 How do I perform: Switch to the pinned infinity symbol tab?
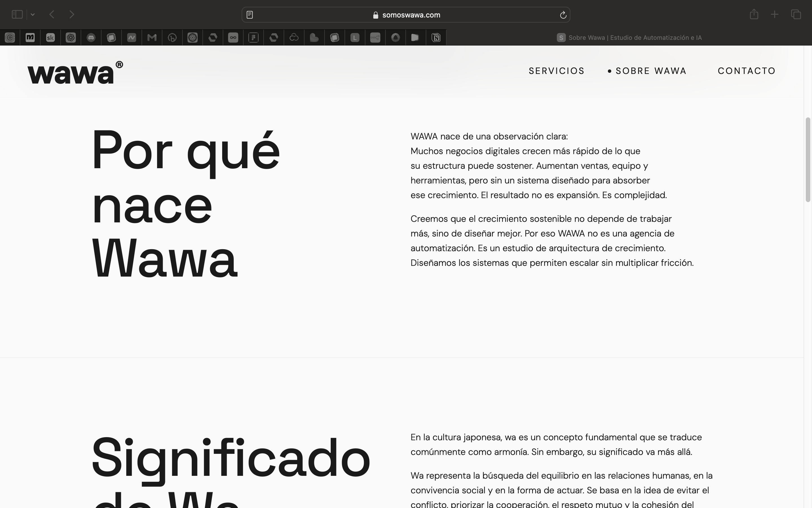(233, 38)
